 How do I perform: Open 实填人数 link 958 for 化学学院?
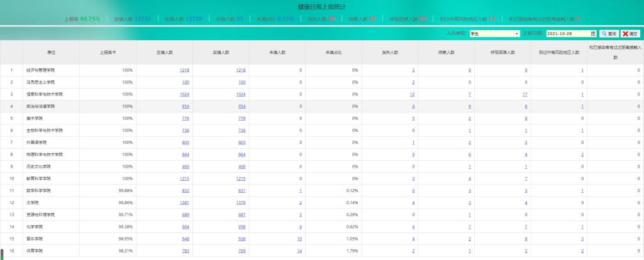click(x=241, y=227)
